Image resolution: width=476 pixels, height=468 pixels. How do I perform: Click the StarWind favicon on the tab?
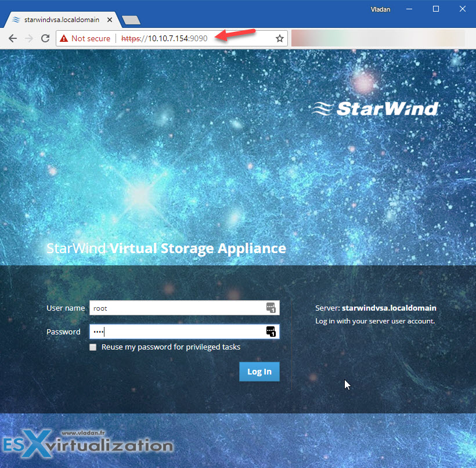tap(16, 20)
